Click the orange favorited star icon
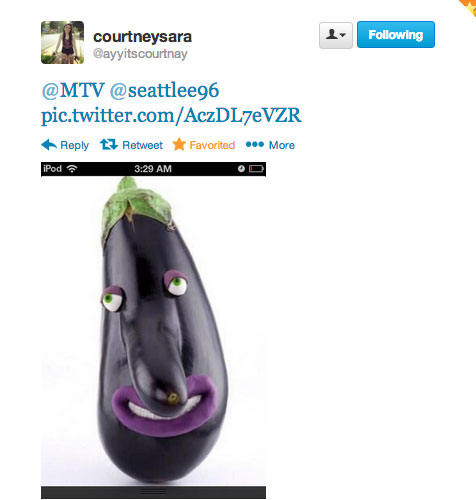 [x=179, y=144]
